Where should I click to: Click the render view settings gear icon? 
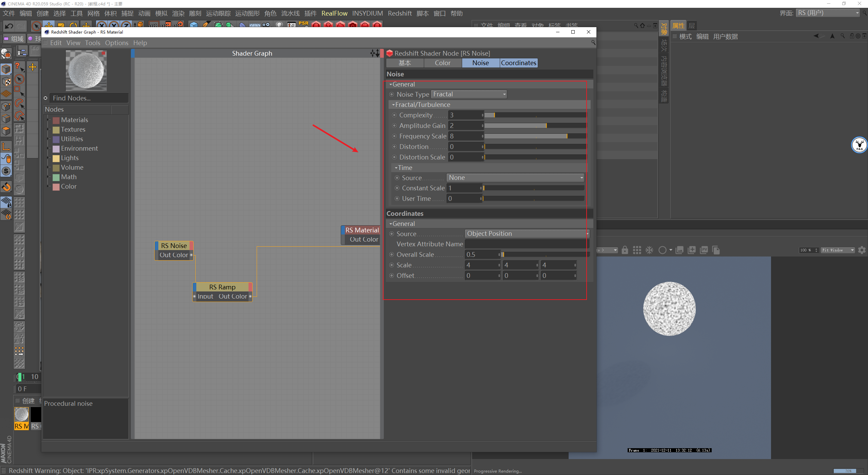click(x=862, y=250)
